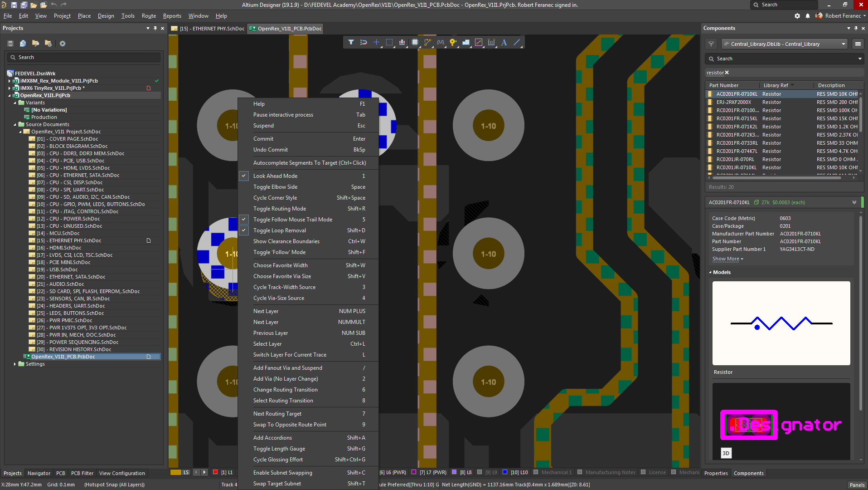Open the Route menu
The height and width of the screenshot is (490, 868).
click(x=149, y=16)
